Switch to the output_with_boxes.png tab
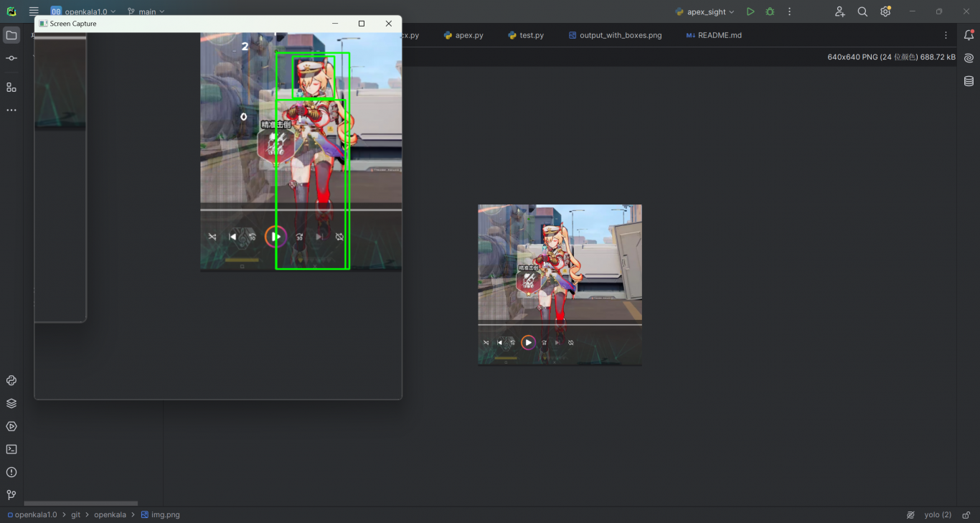This screenshot has height=523, width=980. pos(615,35)
